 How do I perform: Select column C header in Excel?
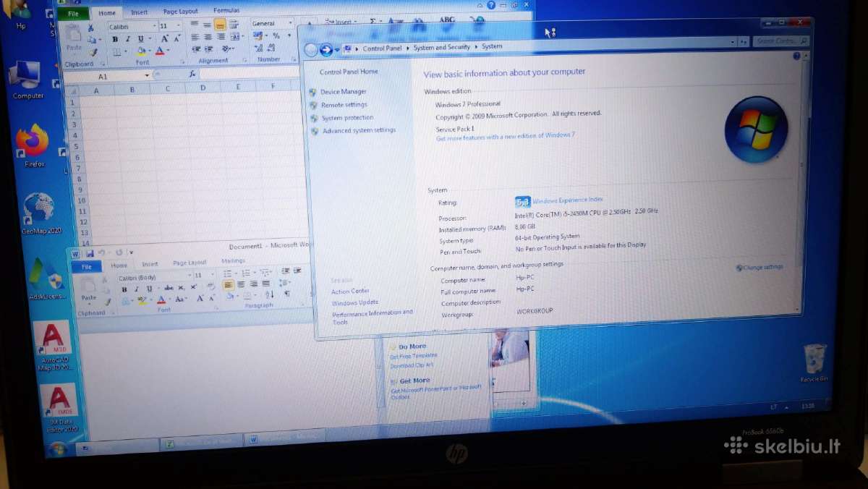(x=168, y=89)
